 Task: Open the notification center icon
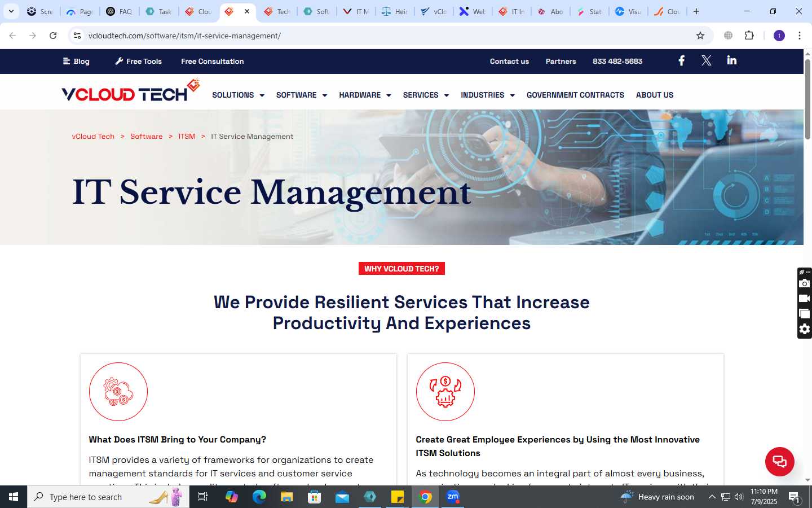coord(794,497)
